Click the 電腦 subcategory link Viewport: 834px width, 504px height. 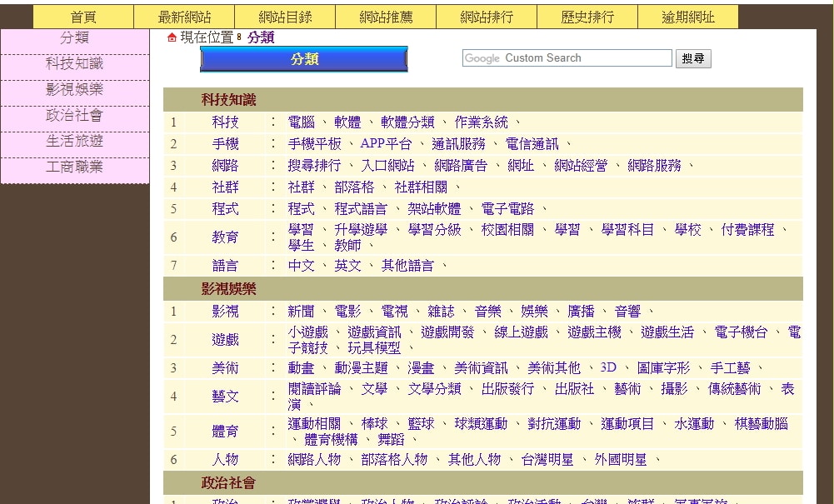point(301,122)
